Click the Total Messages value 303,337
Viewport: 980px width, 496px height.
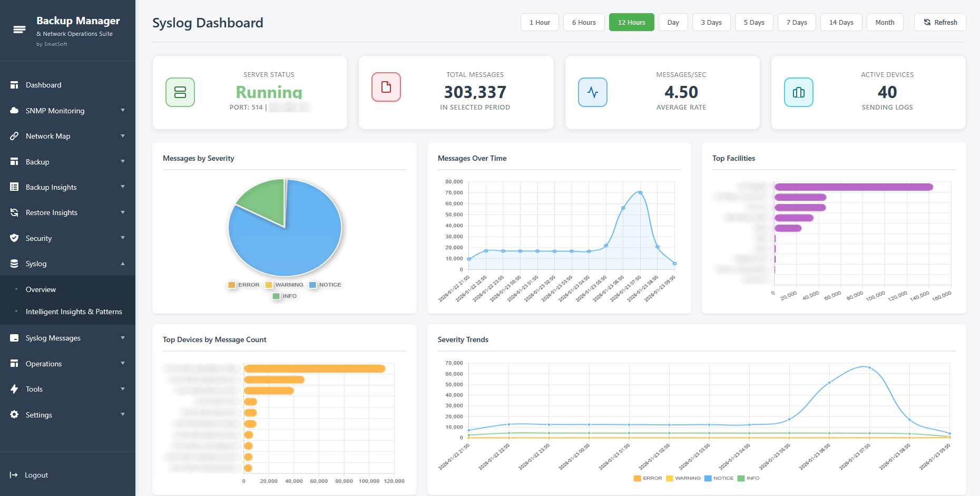[x=475, y=92]
